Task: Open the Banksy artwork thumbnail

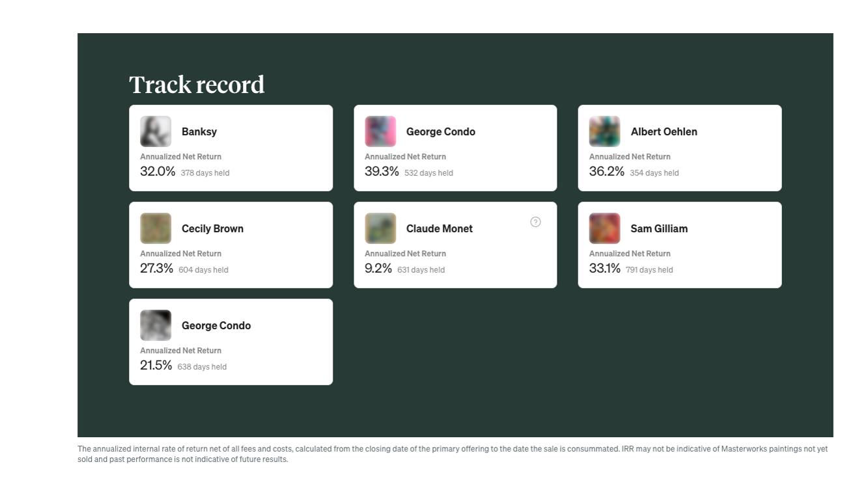Action: pyautogui.click(x=156, y=131)
